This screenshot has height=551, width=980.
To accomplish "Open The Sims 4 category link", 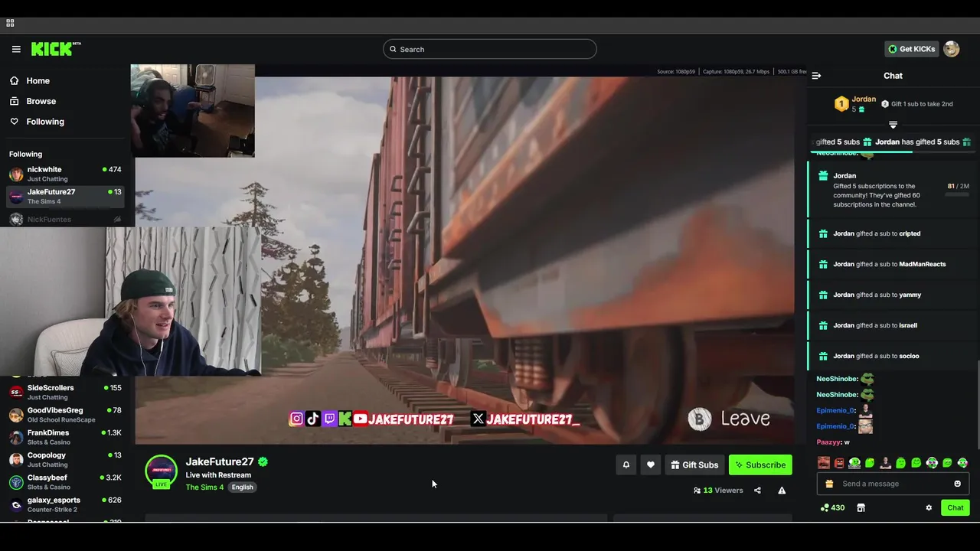I will tap(204, 487).
